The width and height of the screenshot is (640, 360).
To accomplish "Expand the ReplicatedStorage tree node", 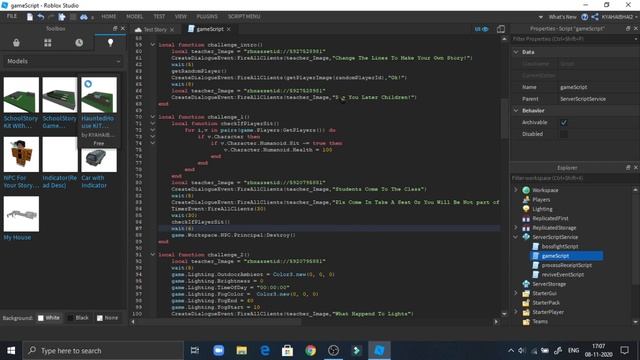I will point(516,228).
